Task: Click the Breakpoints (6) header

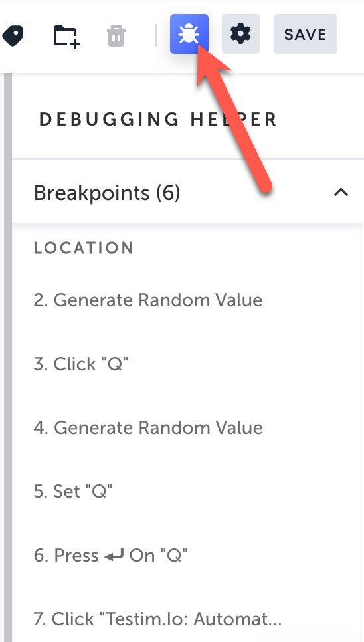Action: click(188, 193)
